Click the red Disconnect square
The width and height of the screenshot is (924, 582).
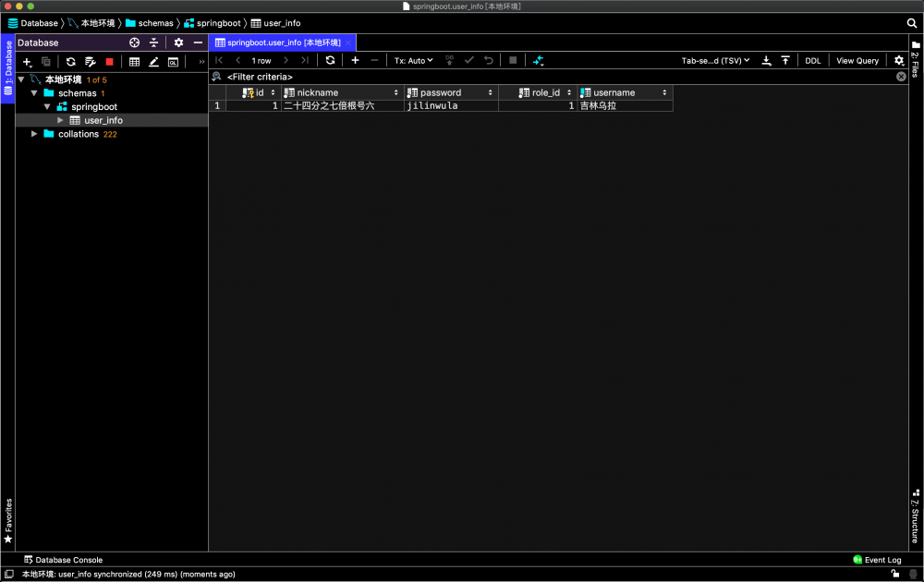click(109, 61)
